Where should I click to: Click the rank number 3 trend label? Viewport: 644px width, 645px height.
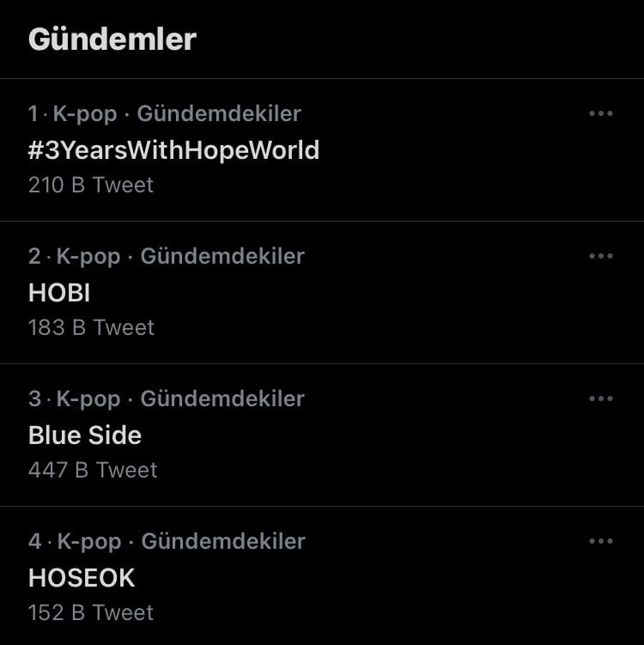tap(34, 399)
